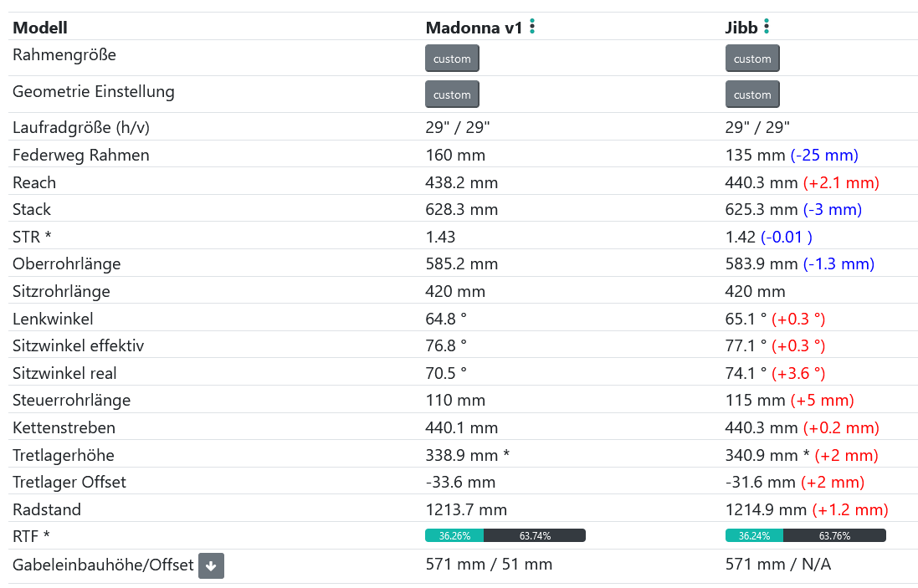Open Jibb Geometrie Einstellung custom selector
918x588 pixels.
[x=752, y=95]
